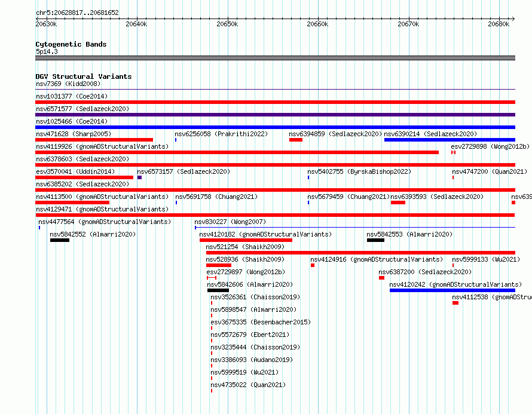Click the red bar under nsv6393593
Viewport: 532px width, 414px height.
398,203
